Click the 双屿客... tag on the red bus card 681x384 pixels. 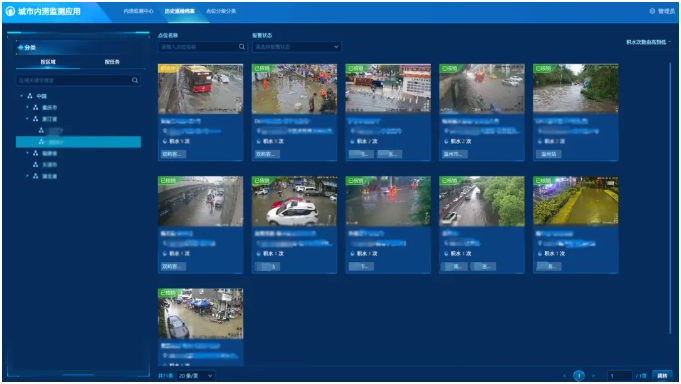(174, 154)
